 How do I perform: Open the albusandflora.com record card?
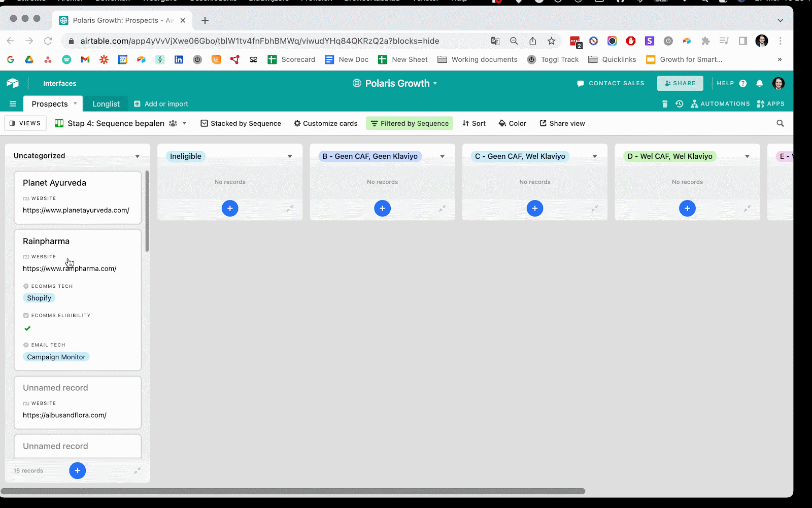click(78, 402)
